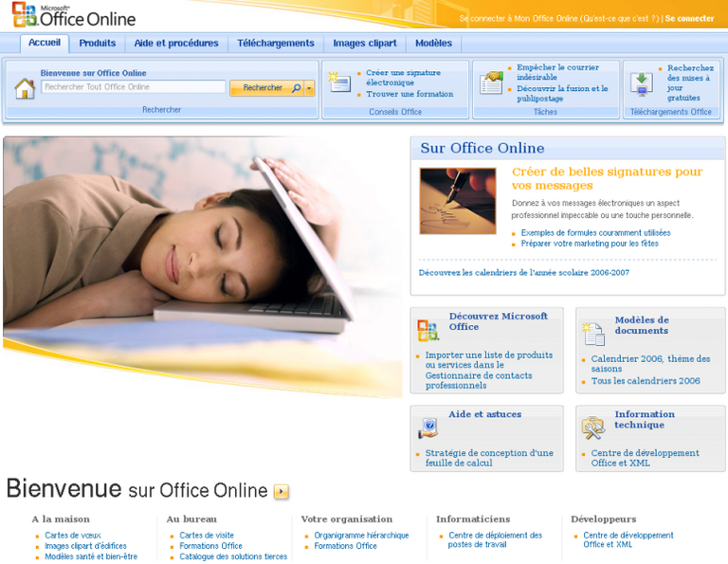Click the Sur Office Online panel title
The image size is (728, 564).
coord(482,148)
